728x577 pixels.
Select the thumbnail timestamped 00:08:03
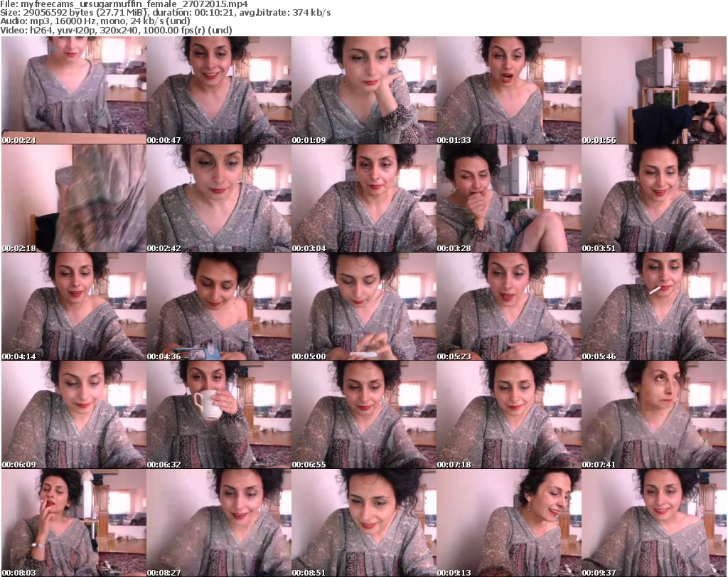74,523
